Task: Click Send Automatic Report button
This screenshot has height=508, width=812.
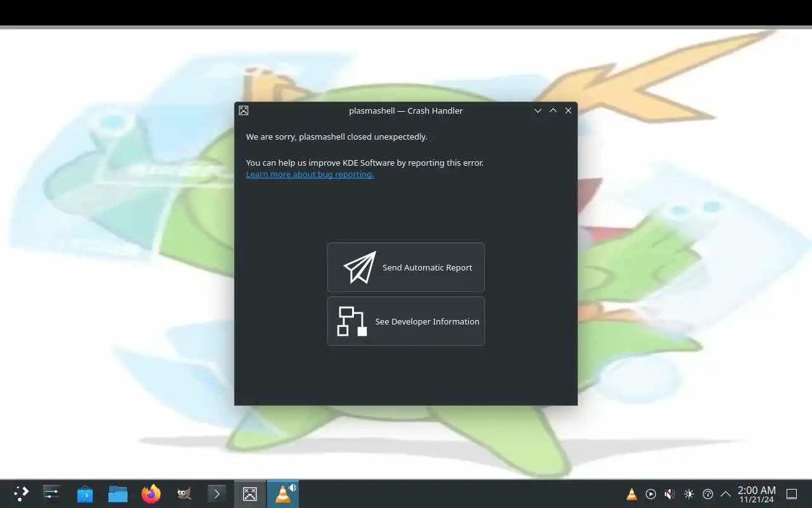Action: 405,267
